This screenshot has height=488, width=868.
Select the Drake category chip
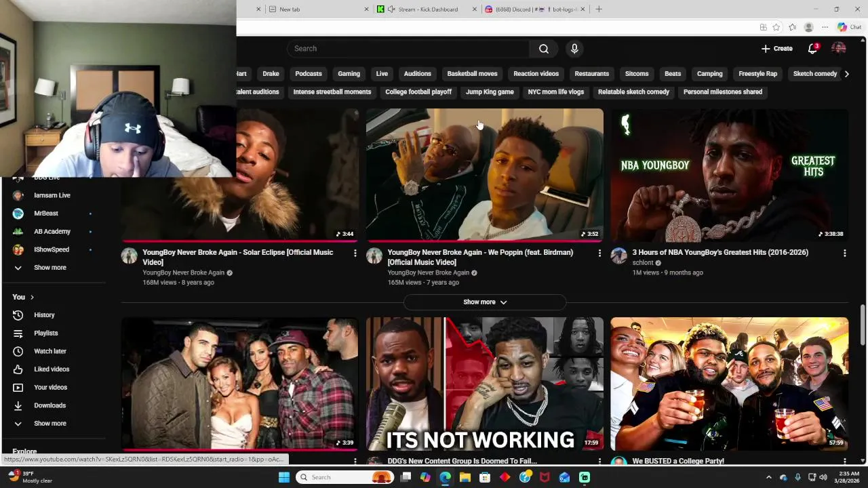point(271,74)
